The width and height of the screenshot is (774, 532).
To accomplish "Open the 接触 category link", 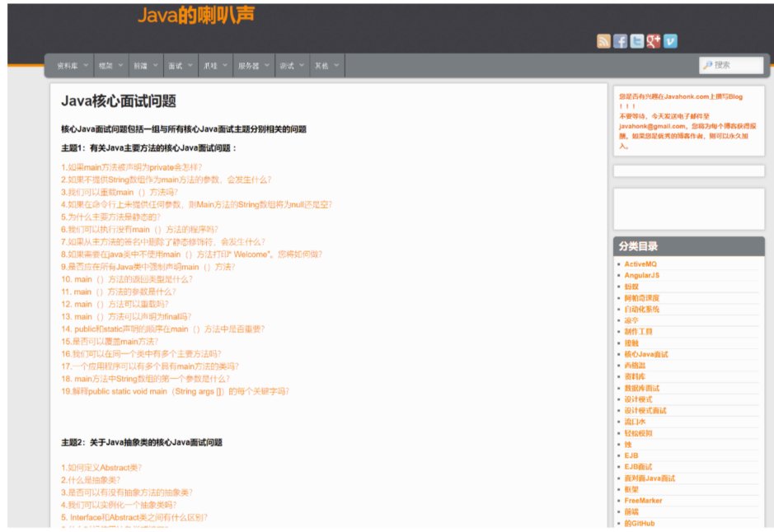I will (x=631, y=343).
